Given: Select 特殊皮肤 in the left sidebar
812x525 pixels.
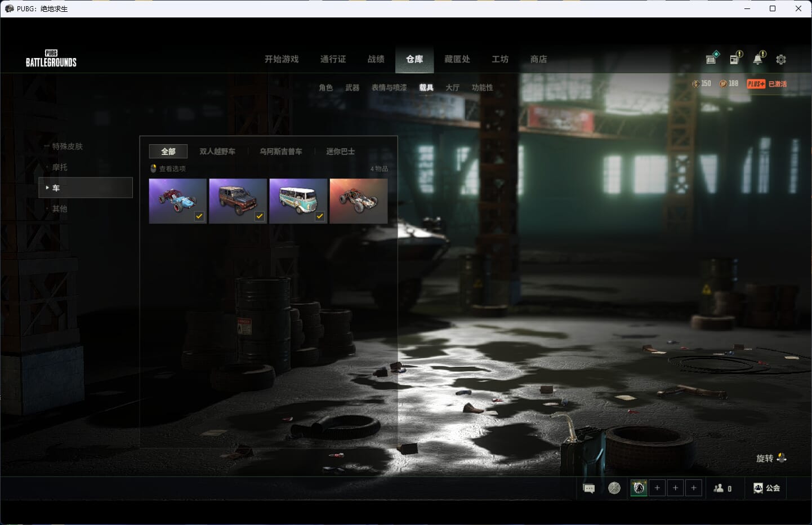Looking at the screenshot, I should coord(68,146).
